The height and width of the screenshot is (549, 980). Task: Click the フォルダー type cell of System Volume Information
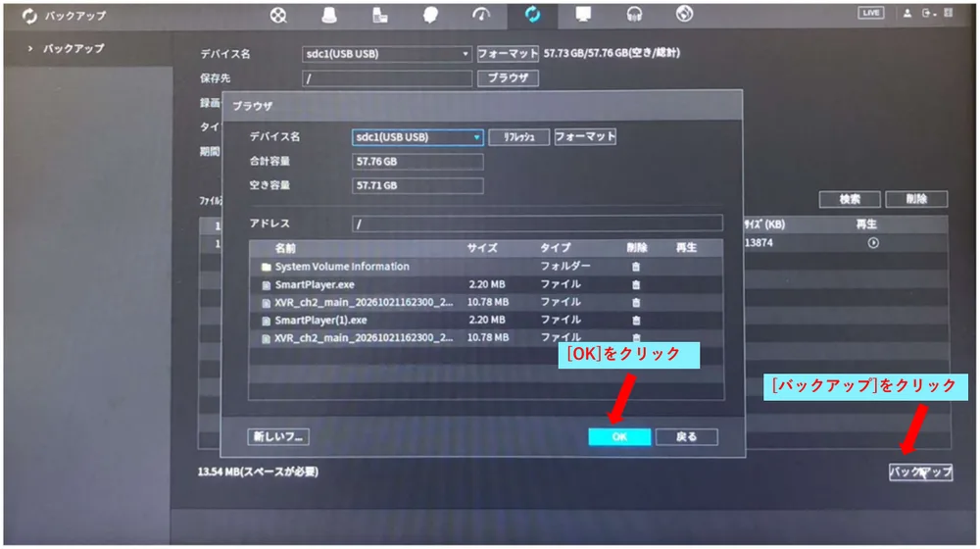[x=565, y=266]
